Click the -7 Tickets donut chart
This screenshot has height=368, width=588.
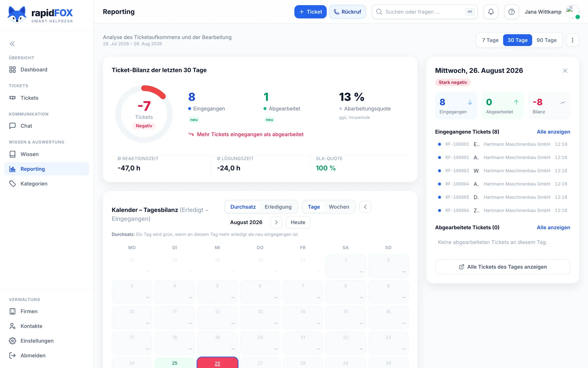point(144,114)
